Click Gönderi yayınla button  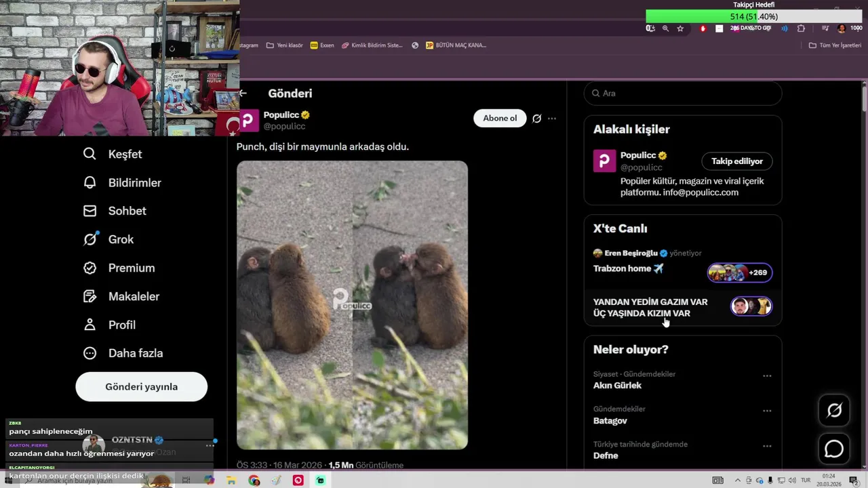coord(141,386)
